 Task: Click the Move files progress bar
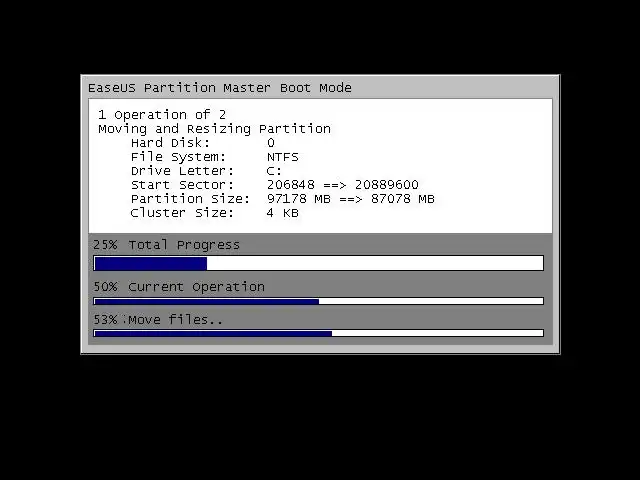[x=318, y=333]
